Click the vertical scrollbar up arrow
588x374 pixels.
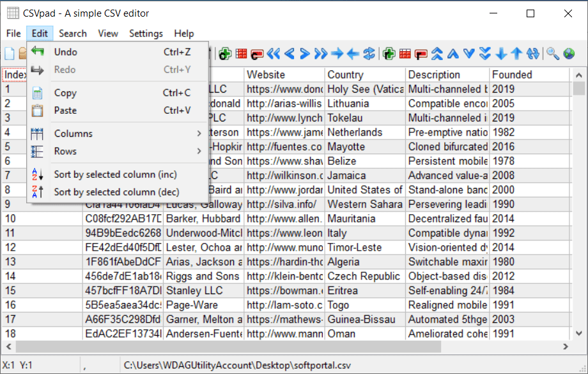click(578, 75)
